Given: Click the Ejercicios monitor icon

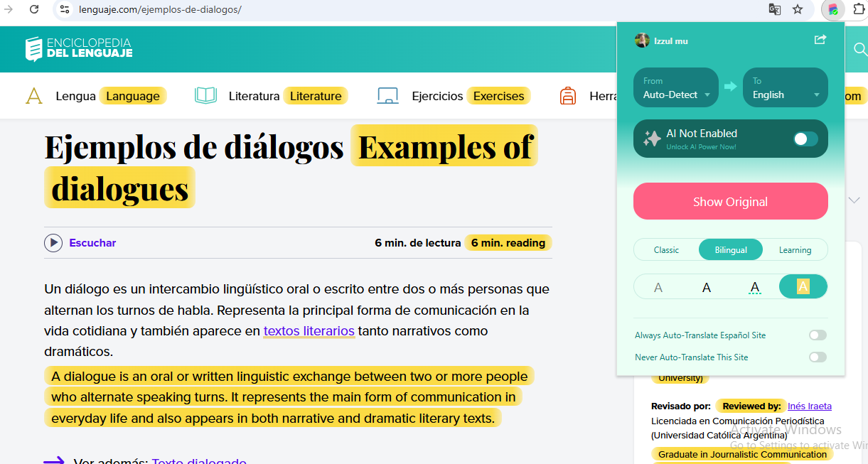Looking at the screenshot, I should pyautogui.click(x=387, y=96).
